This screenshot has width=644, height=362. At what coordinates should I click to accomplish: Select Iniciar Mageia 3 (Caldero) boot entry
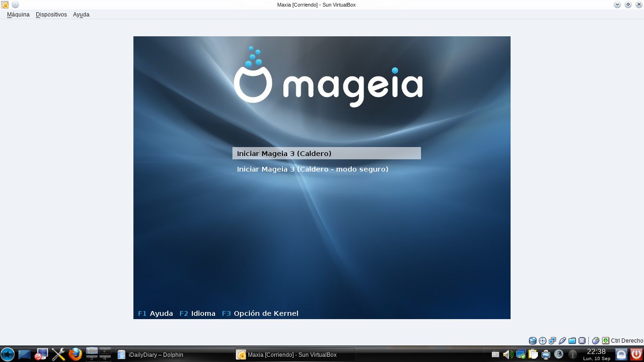click(x=327, y=153)
